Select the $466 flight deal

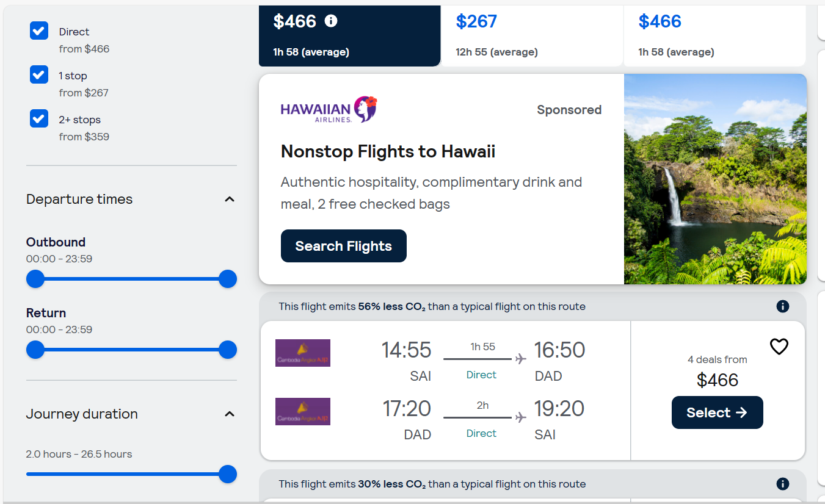click(717, 412)
